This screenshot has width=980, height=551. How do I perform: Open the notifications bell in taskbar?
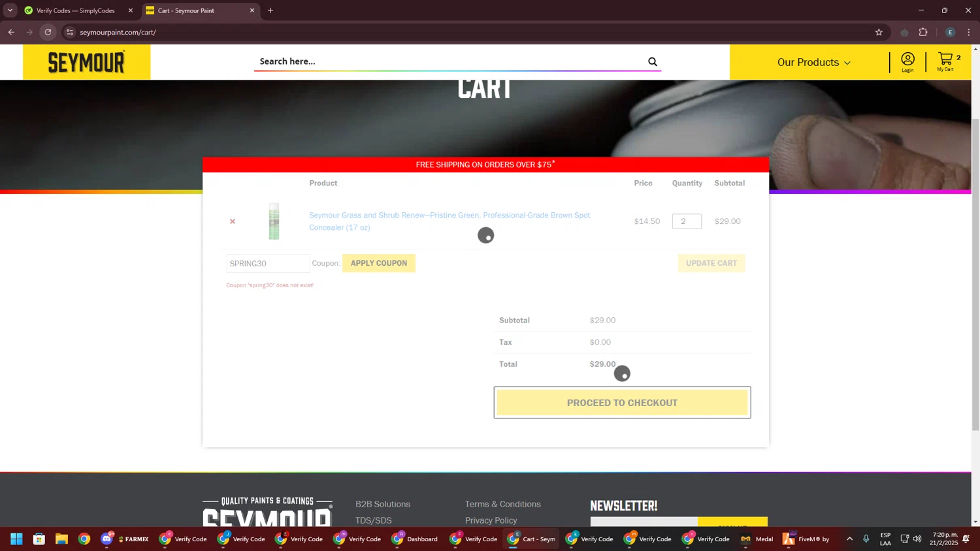pyautogui.click(x=966, y=539)
